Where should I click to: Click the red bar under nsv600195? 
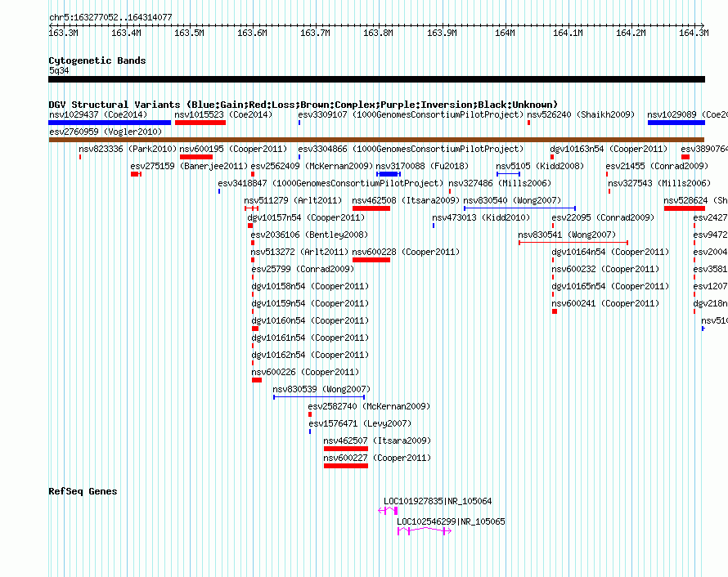point(196,157)
